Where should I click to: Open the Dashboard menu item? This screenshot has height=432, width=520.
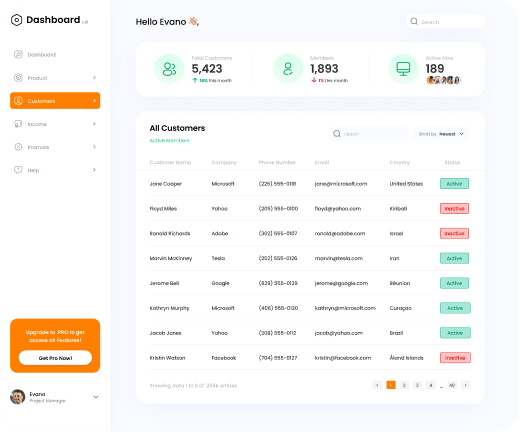(x=55, y=54)
